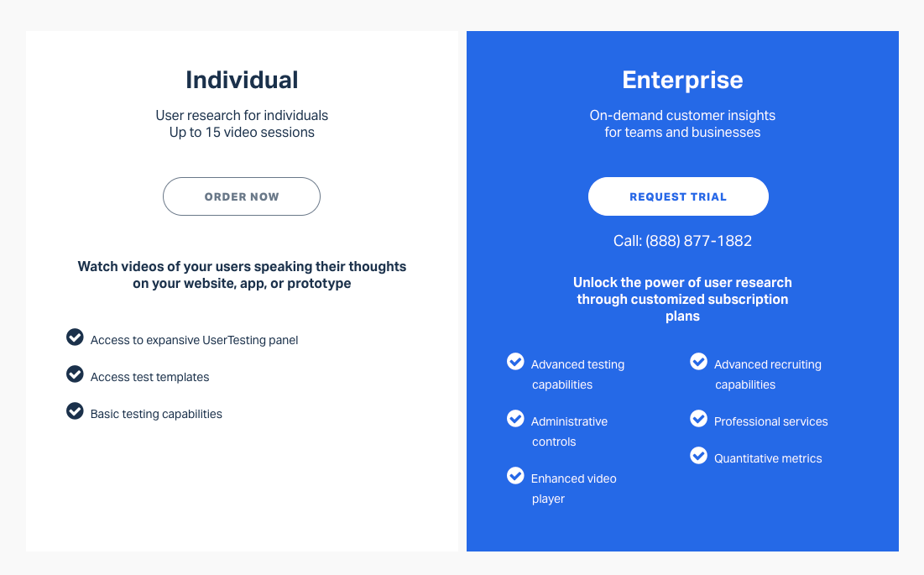The height and width of the screenshot is (575, 924).
Task: Click the Enterprise plan heading
Action: 682,81
